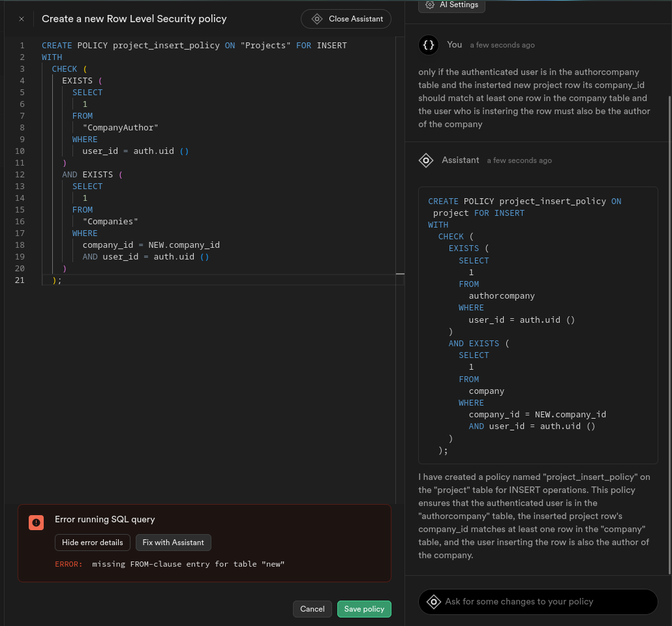672x626 pixels.
Task: Click the user avatar braces icon
Action: (x=429, y=45)
